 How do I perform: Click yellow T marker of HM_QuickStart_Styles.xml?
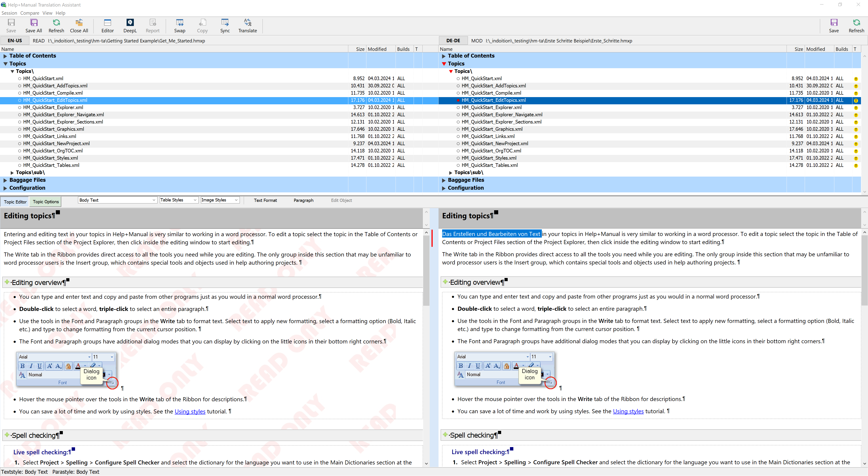coord(856,159)
